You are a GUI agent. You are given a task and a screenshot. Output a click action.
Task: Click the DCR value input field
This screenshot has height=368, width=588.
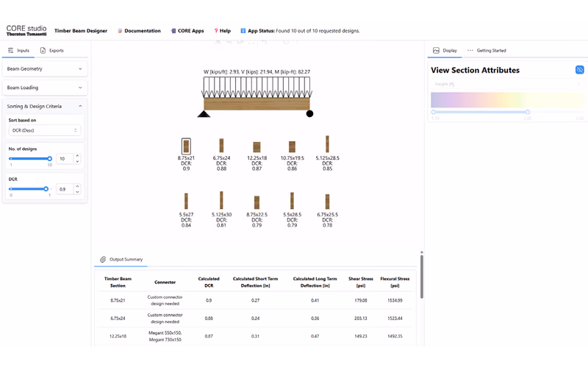65,189
